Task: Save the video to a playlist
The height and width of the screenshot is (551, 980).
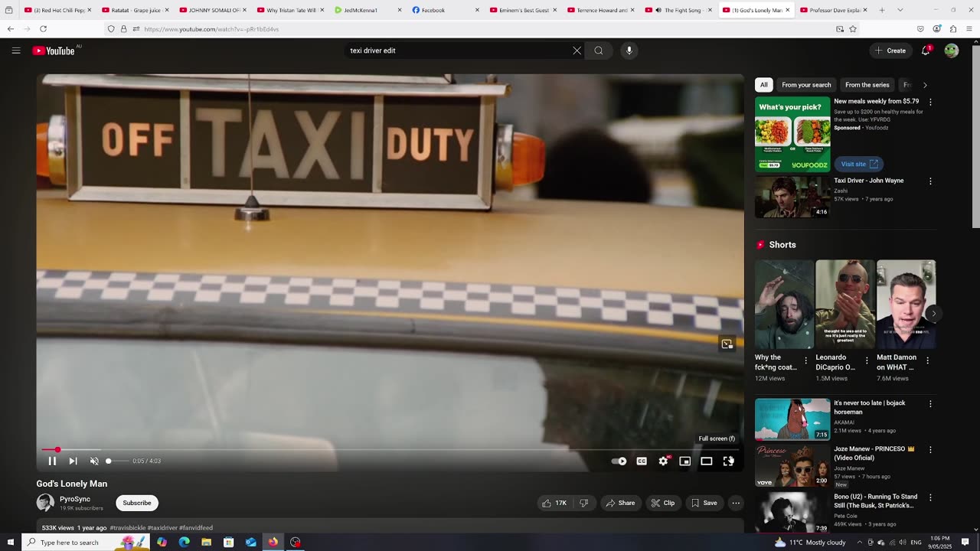Action: tap(704, 503)
